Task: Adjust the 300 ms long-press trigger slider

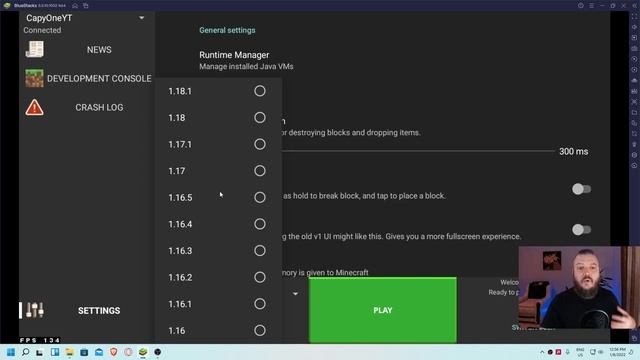Action: click(x=418, y=151)
